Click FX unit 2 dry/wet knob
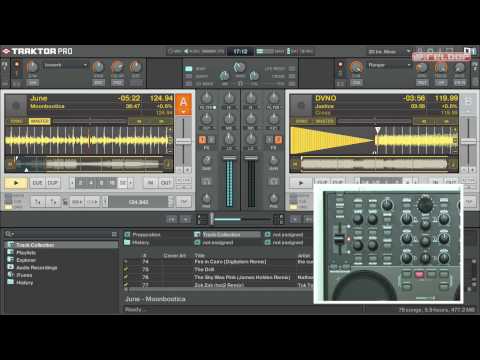This screenshot has height=360, width=480. tap(356, 67)
